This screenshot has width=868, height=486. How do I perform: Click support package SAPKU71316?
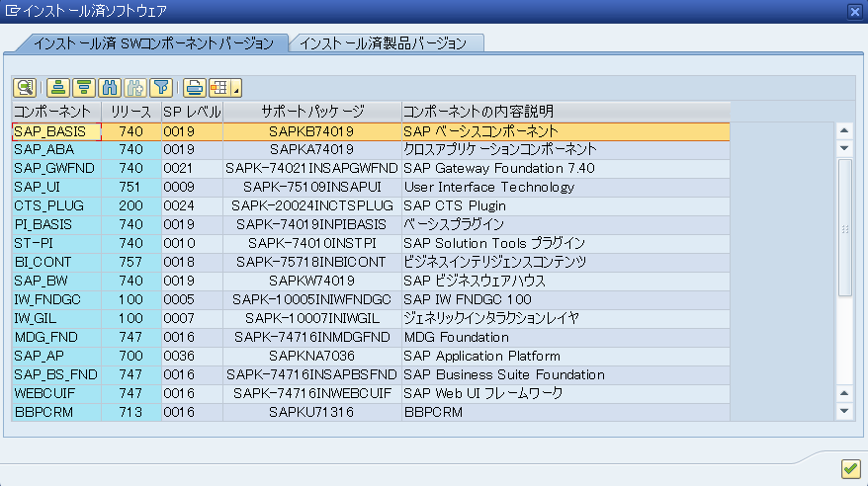click(x=311, y=413)
